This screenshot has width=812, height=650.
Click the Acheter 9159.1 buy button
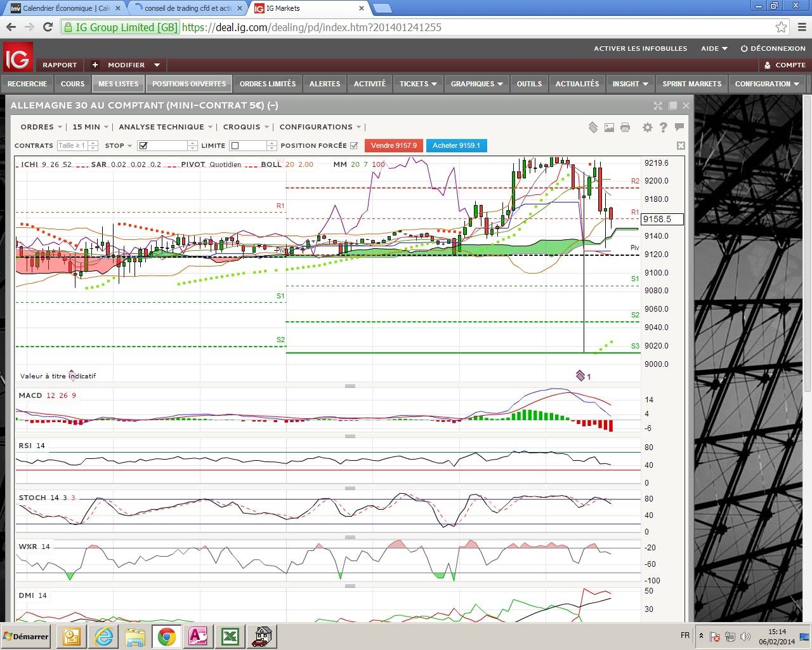[456, 145]
